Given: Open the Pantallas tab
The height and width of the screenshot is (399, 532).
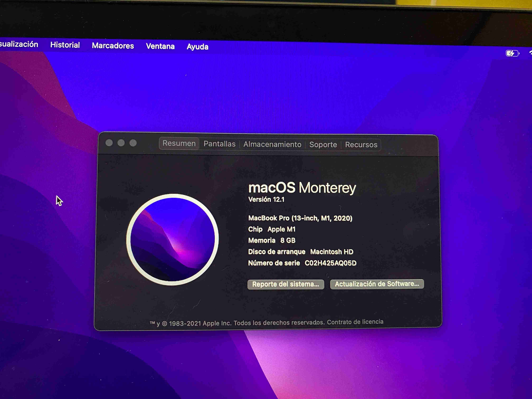Looking at the screenshot, I should click(x=219, y=144).
